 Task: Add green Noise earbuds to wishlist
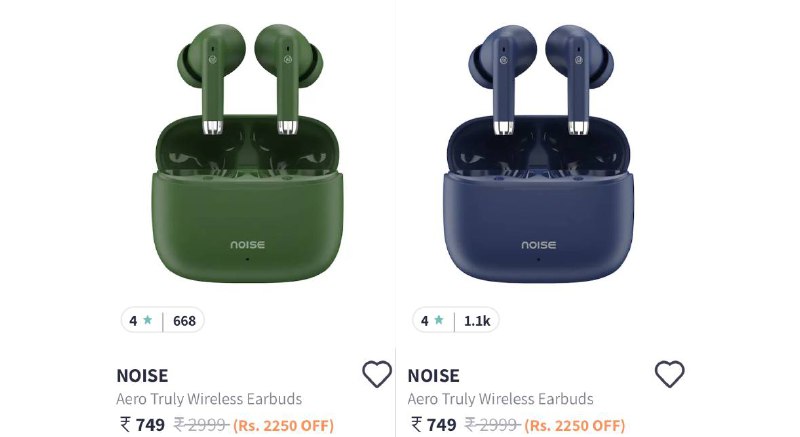(x=377, y=374)
